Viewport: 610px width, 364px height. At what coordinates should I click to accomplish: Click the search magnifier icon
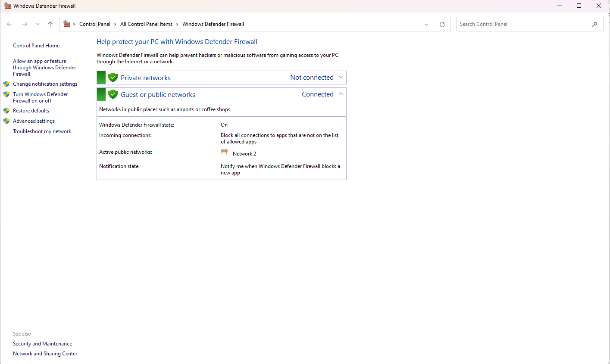[x=594, y=24]
